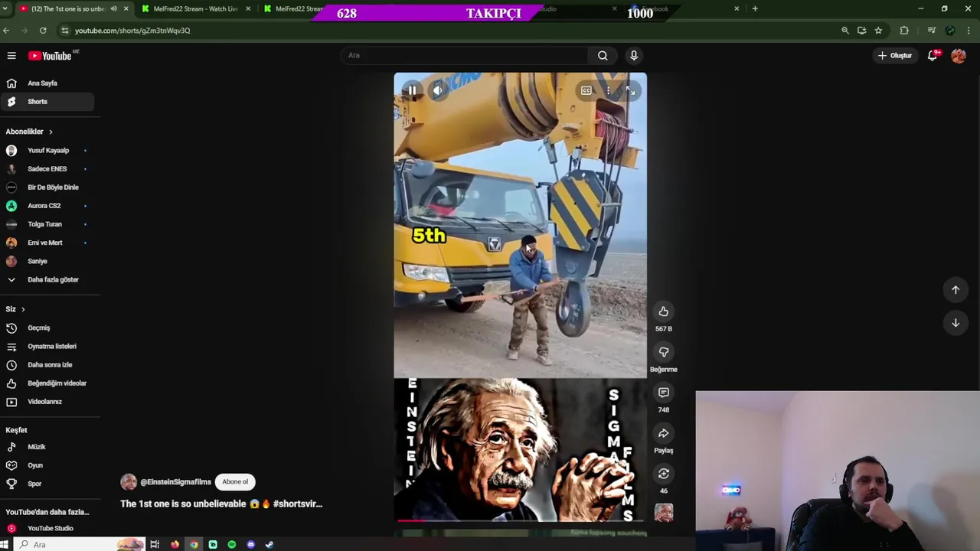
Task: Open Videolarınız in sidebar
Action: click(x=47, y=401)
